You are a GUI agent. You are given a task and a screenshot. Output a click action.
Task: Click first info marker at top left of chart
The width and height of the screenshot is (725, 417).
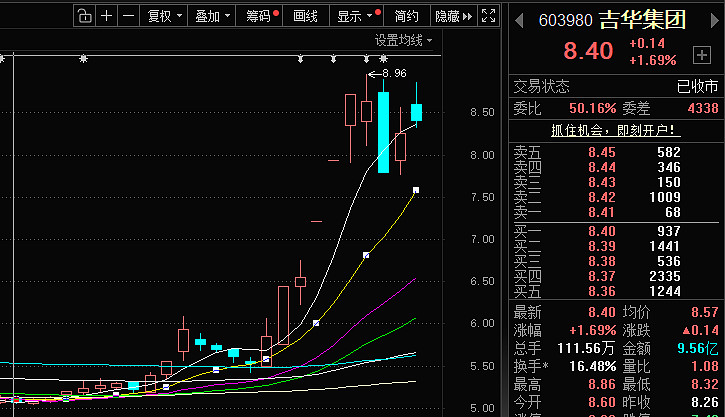click(1, 59)
